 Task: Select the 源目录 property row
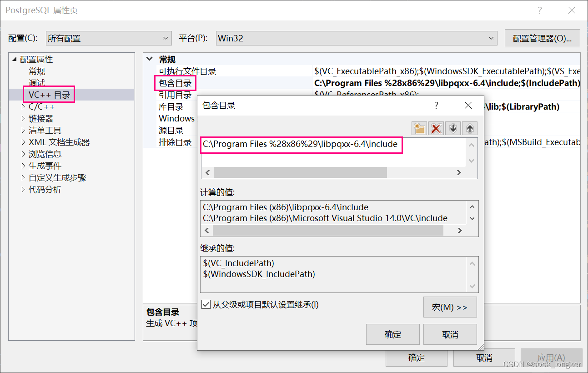coord(171,131)
